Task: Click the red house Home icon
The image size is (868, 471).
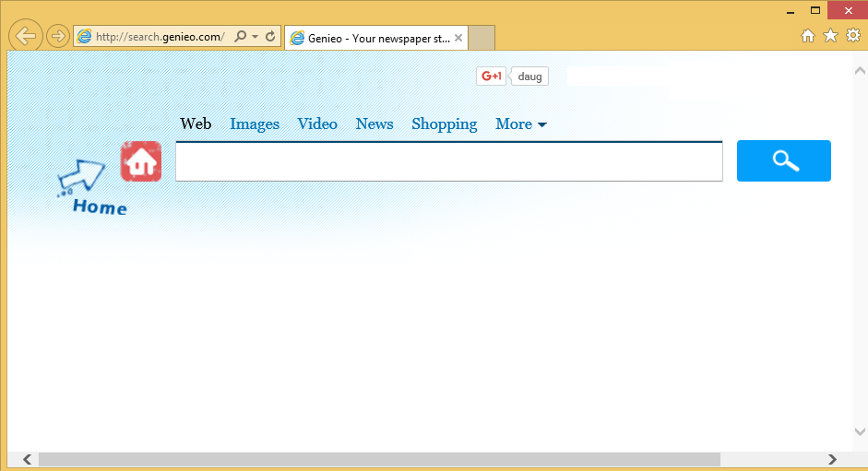Action: pyautogui.click(x=141, y=161)
